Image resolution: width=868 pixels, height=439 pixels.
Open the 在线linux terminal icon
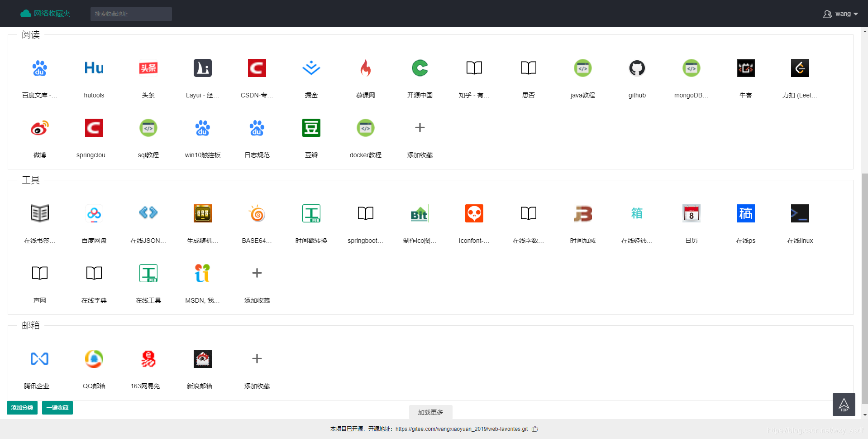click(x=800, y=213)
